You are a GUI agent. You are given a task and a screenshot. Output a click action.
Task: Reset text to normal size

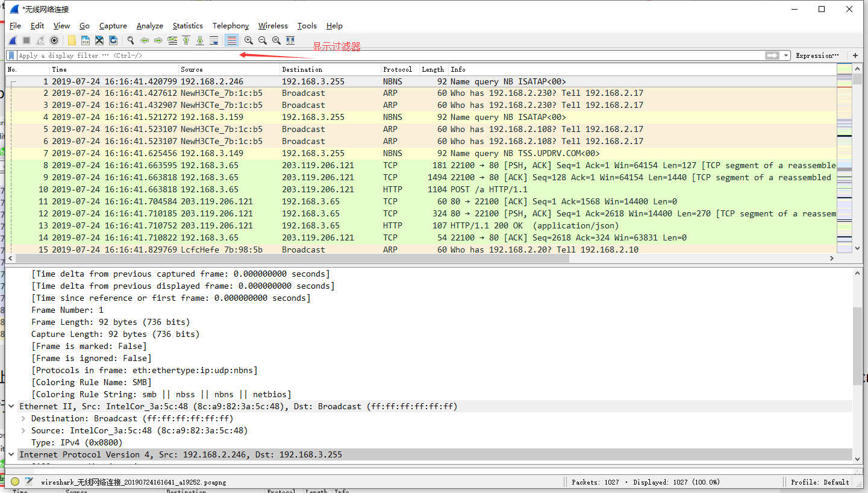(276, 40)
